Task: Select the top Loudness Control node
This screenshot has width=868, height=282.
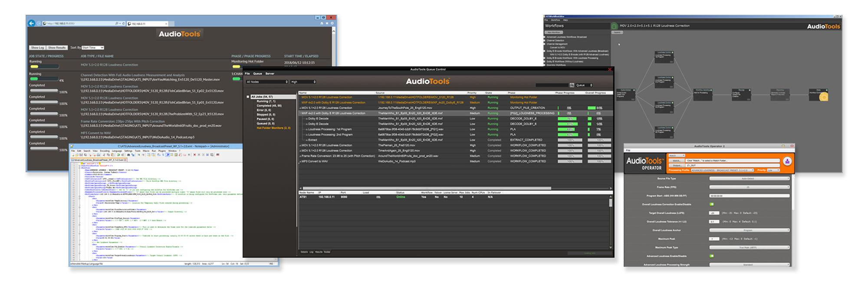Action: 664,57
